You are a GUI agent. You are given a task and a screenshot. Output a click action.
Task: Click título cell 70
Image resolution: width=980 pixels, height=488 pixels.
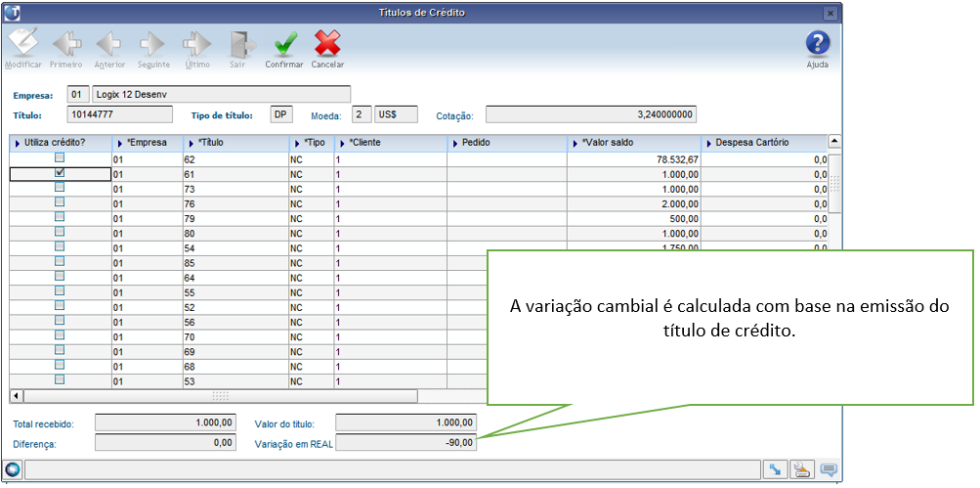coord(235,337)
